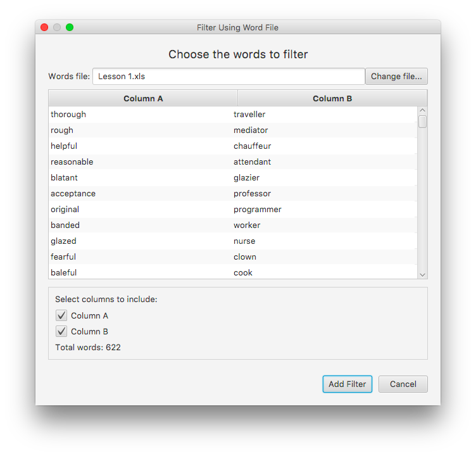Image resolution: width=476 pixels, height=456 pixels.
Task: Select the word 'fearful'
Action: [x=63, y=256]
